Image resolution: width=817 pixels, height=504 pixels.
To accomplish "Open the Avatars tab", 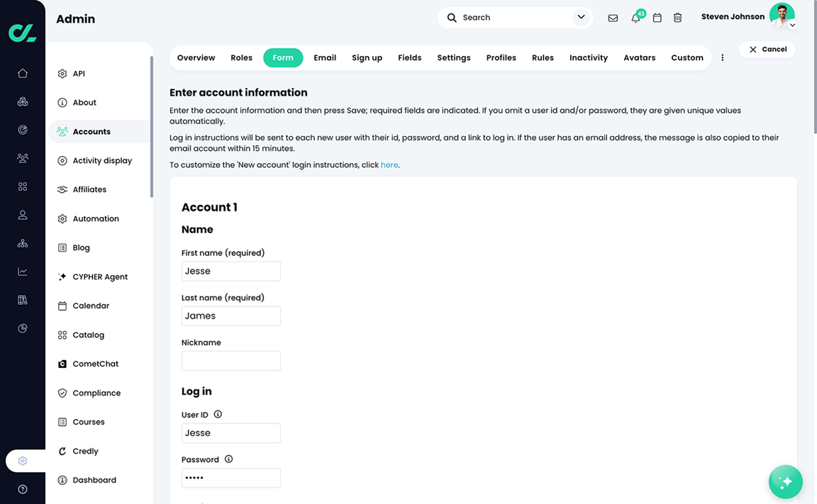I will [x=639, y=58].
